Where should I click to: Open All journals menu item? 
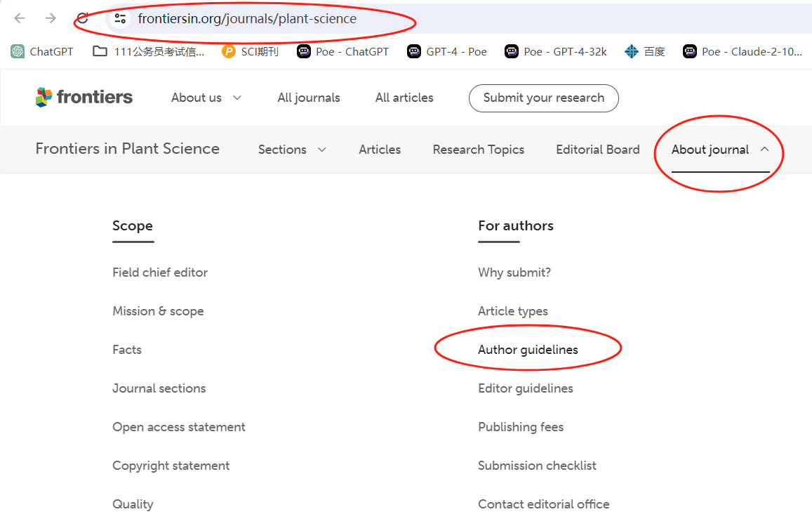(x=309, y=98)
